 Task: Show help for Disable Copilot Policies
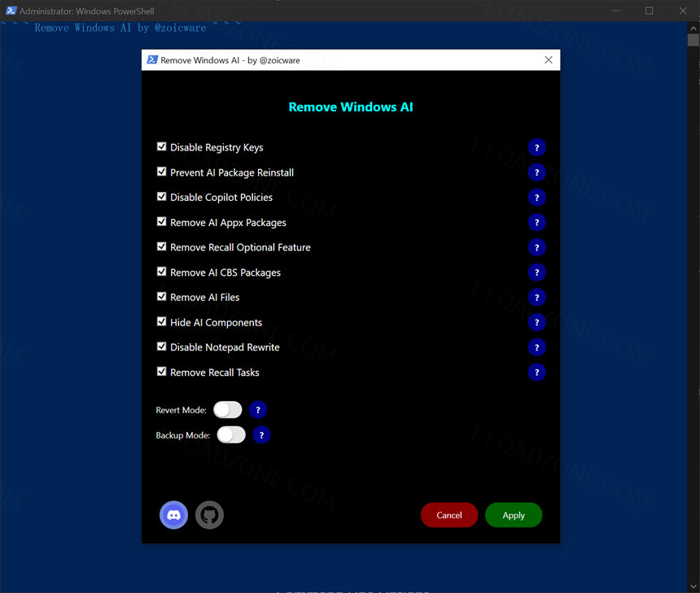(x=536, y=198)
